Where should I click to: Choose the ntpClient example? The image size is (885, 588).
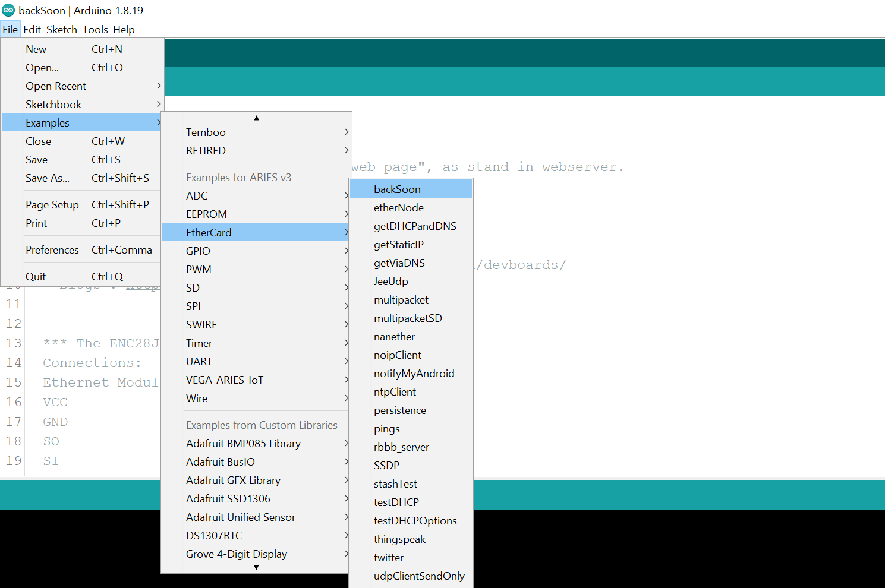(395, 392)
